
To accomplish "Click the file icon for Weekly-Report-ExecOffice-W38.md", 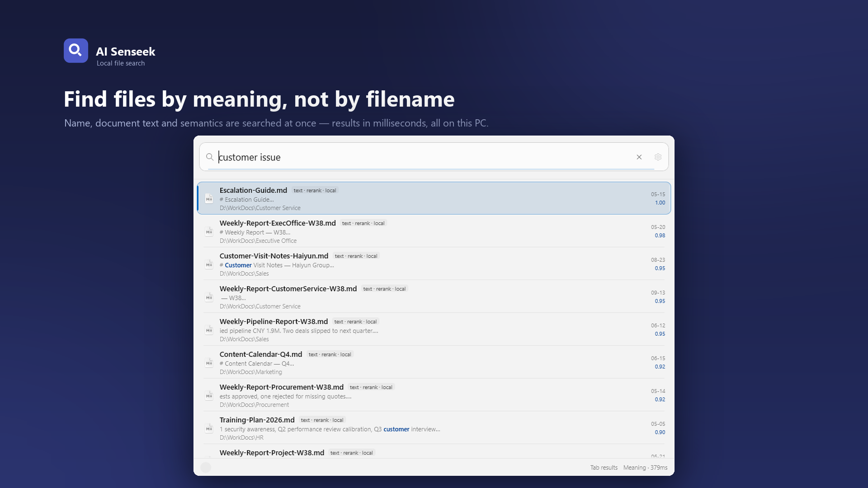I will click(209, 231).
